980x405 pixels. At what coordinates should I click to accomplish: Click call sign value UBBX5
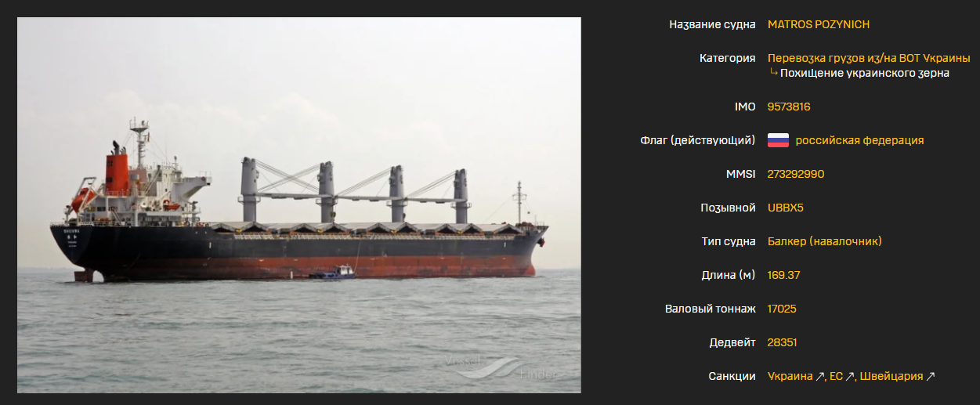786,208
